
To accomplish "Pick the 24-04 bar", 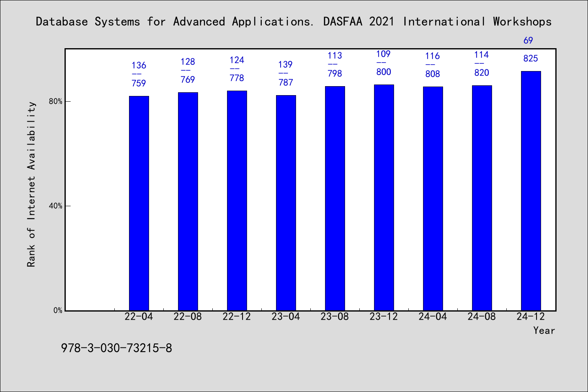I will pyautogui.click(x=433, y=199).
